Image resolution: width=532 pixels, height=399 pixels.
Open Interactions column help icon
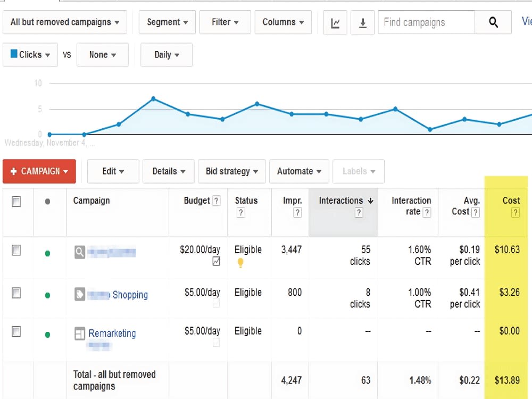click(x=359, y=213)
